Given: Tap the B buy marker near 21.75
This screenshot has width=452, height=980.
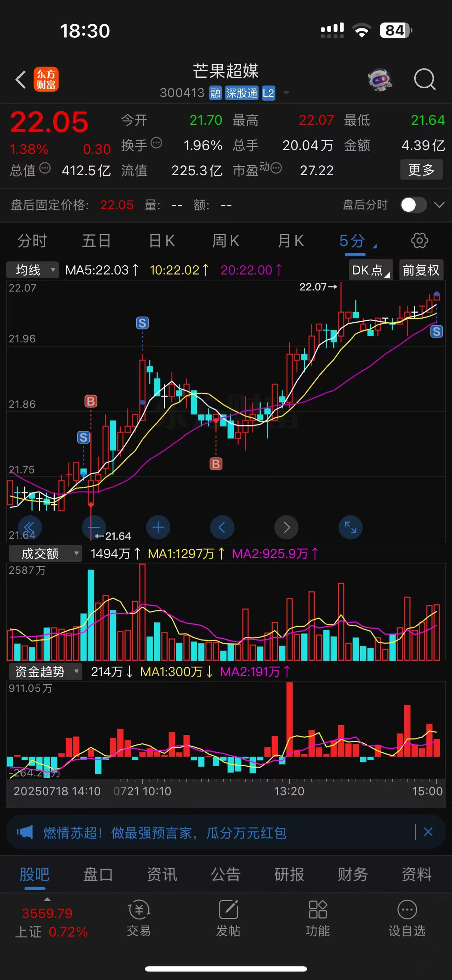Looking at the screenshot, I should pos(216,464).
